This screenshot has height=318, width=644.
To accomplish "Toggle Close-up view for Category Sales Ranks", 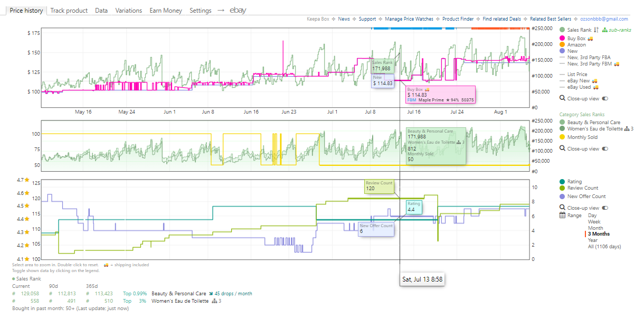I will (605, 149).
